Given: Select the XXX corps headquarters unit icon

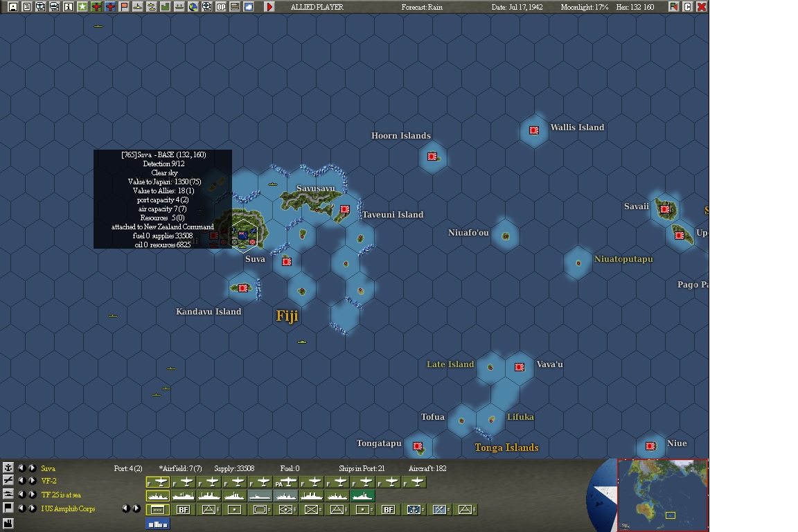Looking at the screenshot, I should [158, 509].
